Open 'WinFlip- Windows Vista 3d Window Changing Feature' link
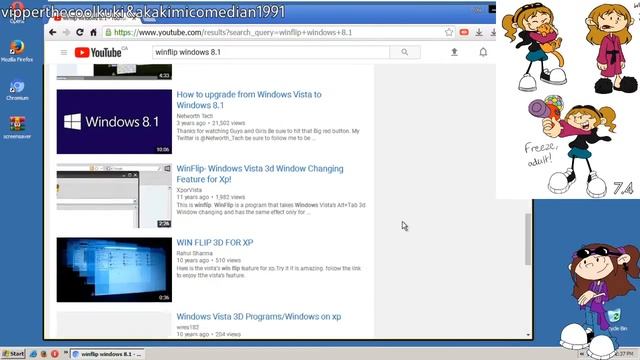Screen dimensions: 640x360 [x=260, y=174]
